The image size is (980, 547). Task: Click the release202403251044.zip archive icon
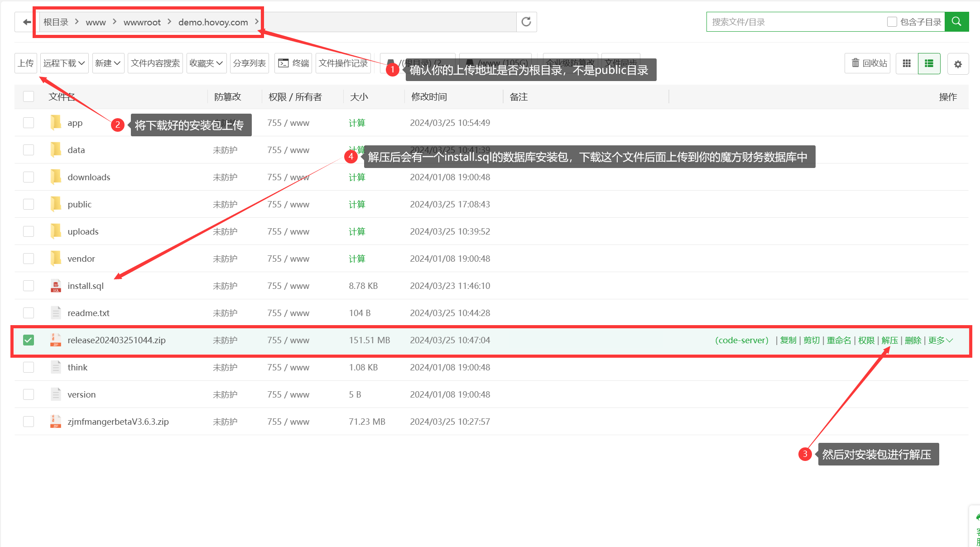[x=56, y=340]
